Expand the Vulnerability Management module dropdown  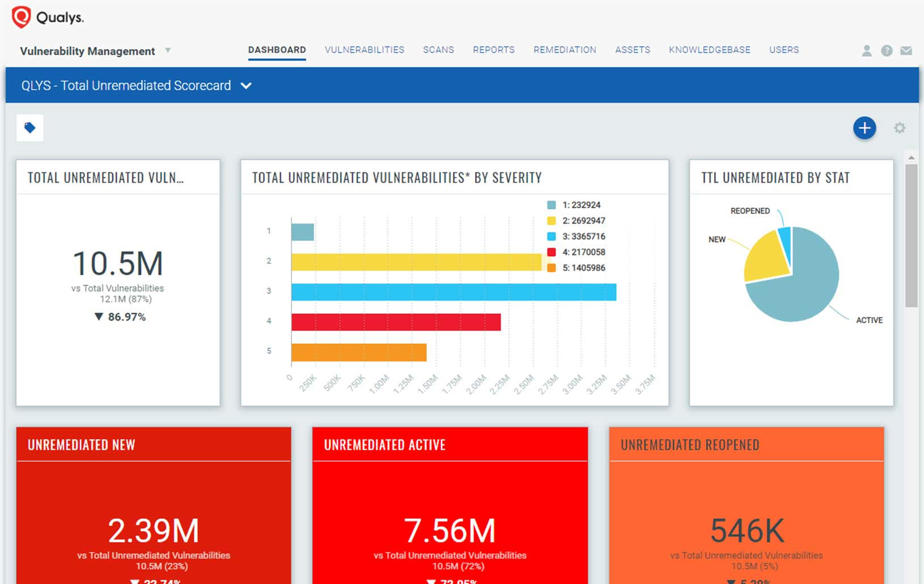point(168,50)
